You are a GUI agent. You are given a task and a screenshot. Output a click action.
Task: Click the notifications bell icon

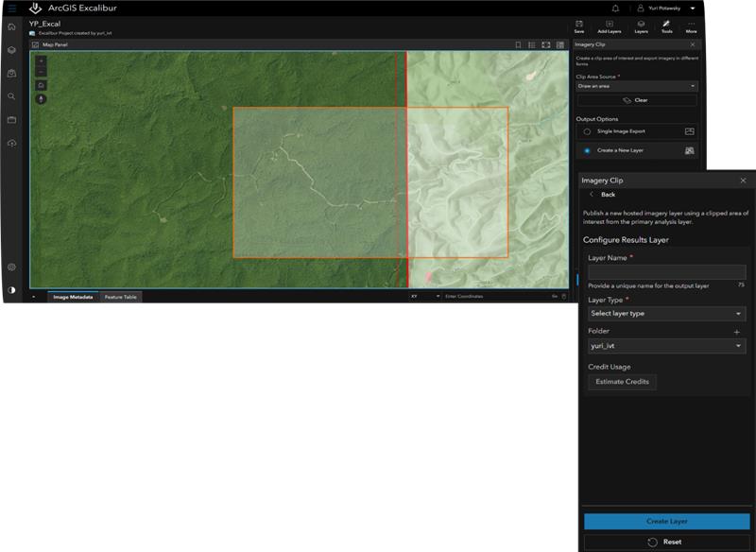tap(616, 9)
